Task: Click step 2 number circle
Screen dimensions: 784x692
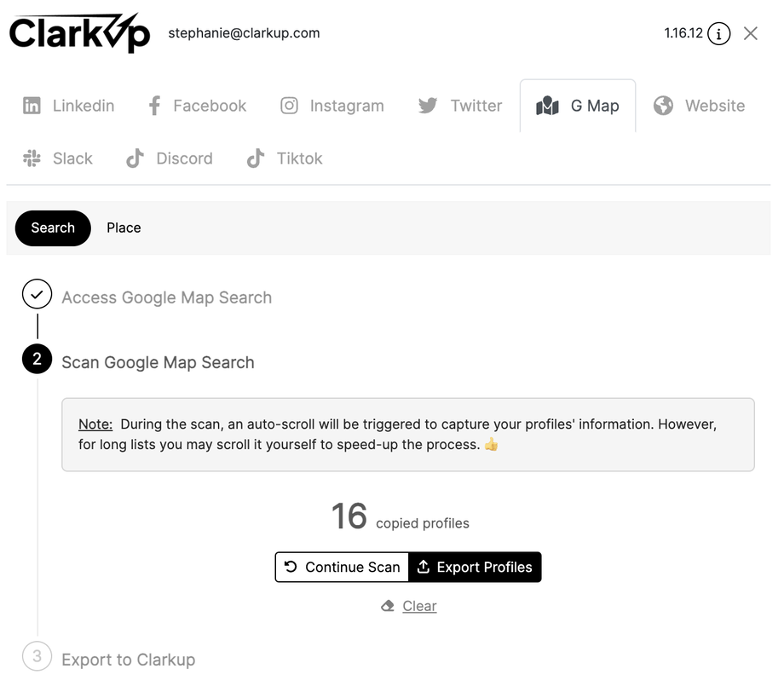Action: point(37,360)
